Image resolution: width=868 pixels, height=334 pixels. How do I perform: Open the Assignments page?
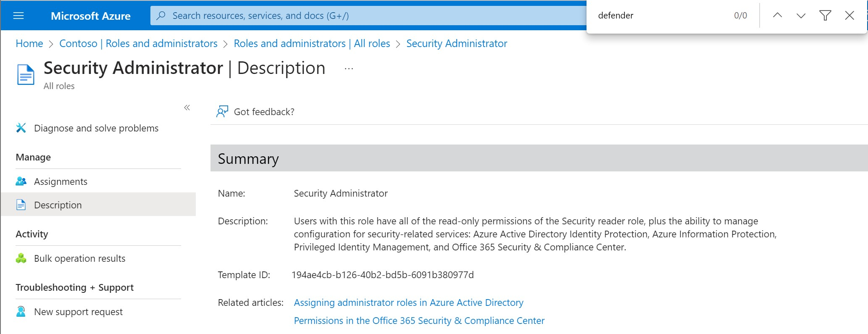pyautogui.click(x=60, y=181)
